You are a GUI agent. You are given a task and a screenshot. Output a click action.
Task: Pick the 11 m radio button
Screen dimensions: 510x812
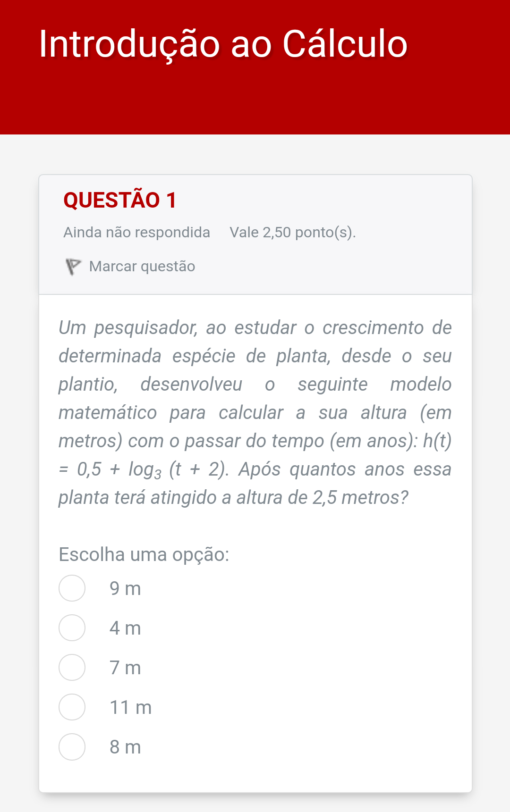[x=72, y=707]
